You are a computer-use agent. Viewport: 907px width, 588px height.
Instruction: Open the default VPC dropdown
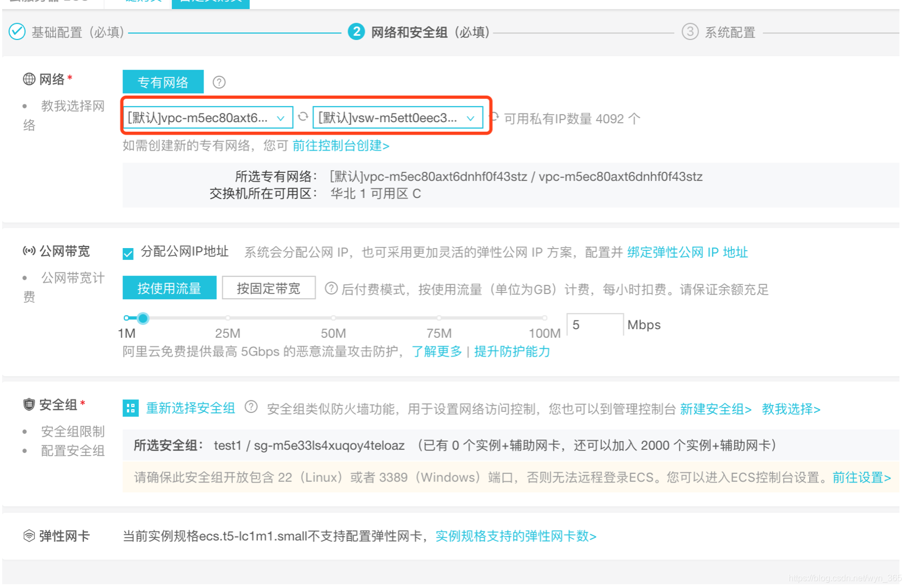[208, 118]
